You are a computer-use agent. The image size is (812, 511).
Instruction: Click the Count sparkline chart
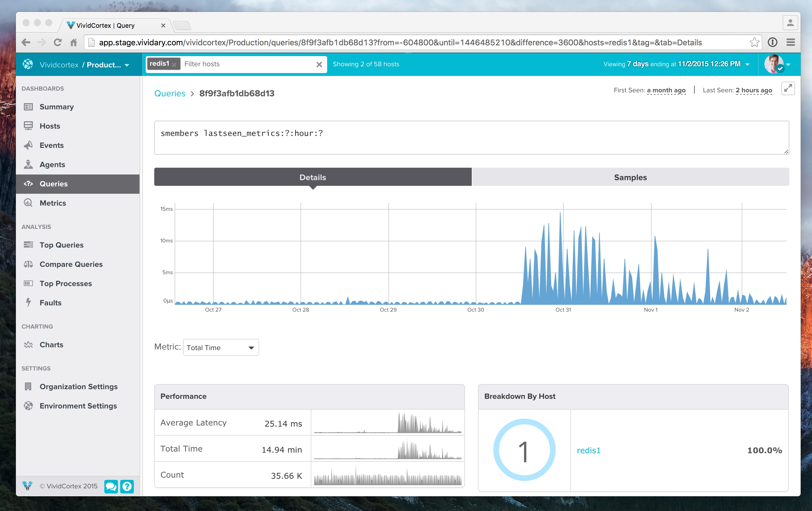[388, 475]
